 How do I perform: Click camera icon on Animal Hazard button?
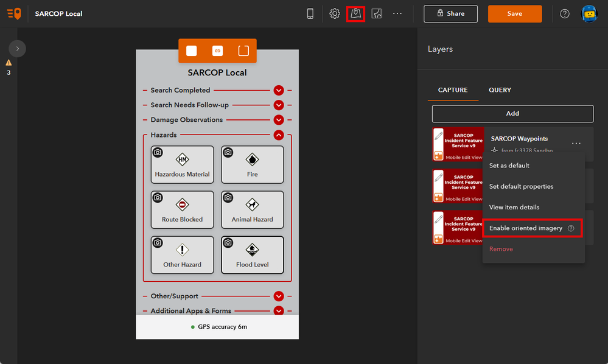(x=228, y=198)
